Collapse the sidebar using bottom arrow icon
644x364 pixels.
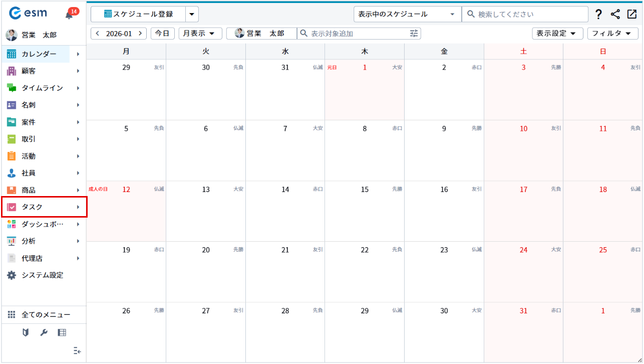[77, 350]
